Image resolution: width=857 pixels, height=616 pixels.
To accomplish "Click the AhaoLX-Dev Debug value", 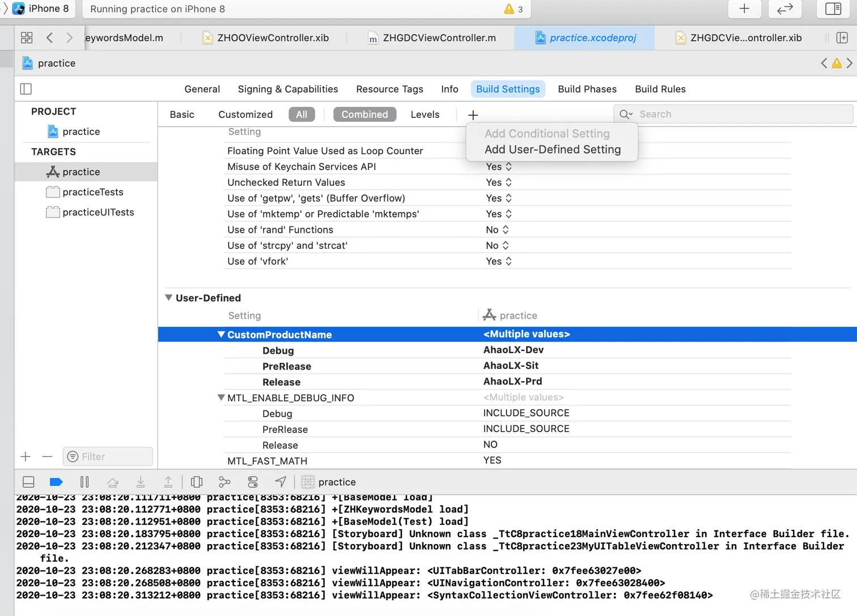I will point(514,350).
